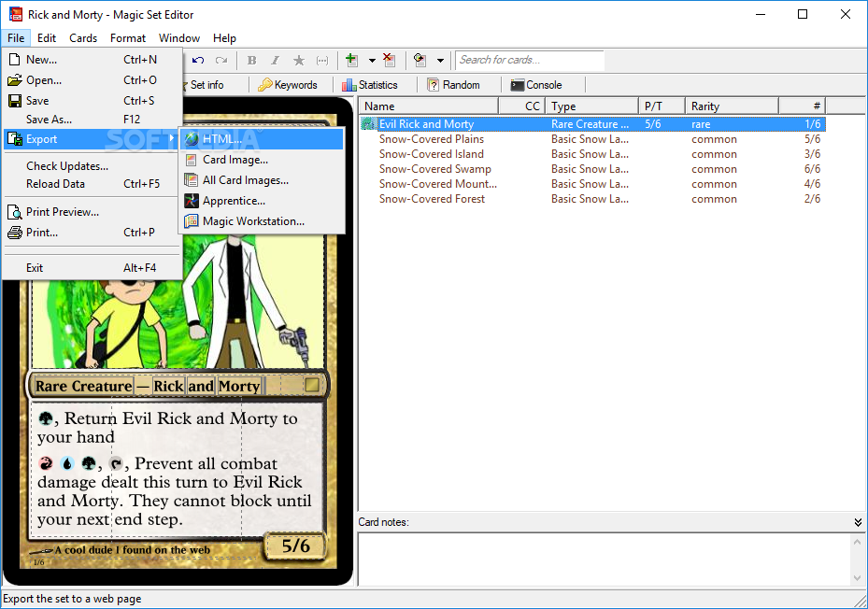Screen dimensions: 868x609
Task: Click the Undo arrow icon in toolbar
Action: 198,61
